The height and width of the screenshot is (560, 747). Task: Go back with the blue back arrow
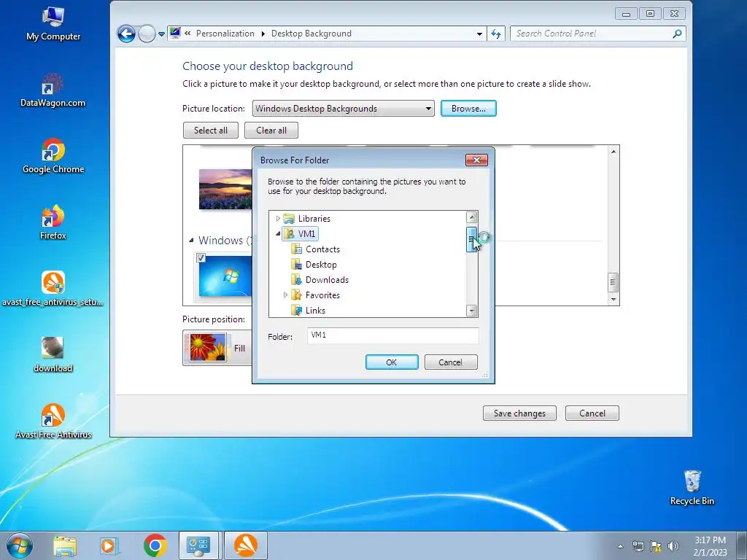(126, 34)
